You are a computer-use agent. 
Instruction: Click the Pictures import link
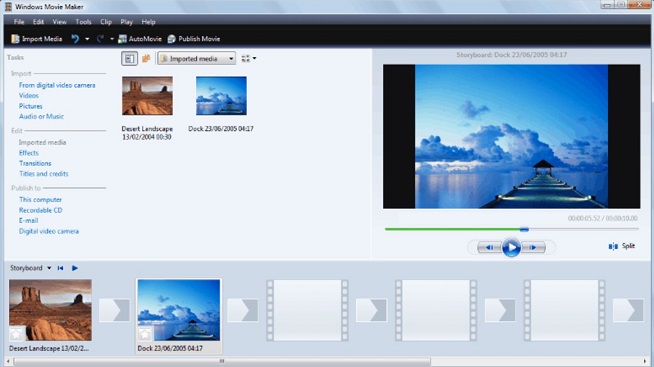[30, 106]
